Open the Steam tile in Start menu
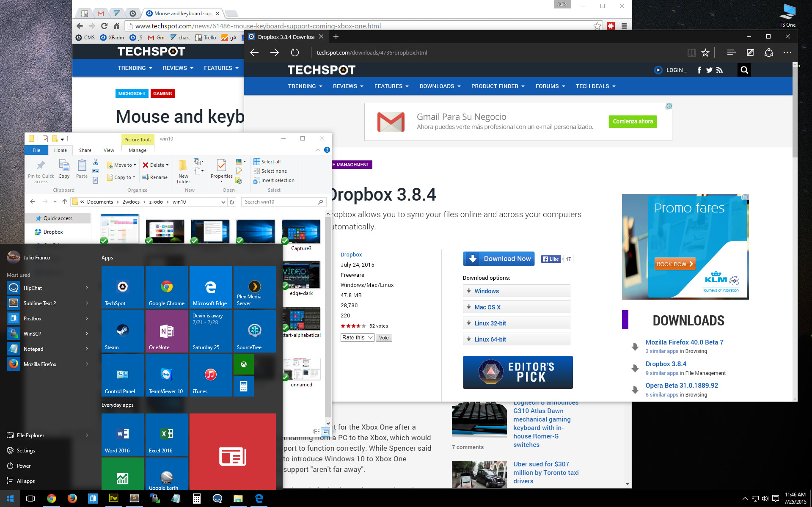 coord(123,331)
